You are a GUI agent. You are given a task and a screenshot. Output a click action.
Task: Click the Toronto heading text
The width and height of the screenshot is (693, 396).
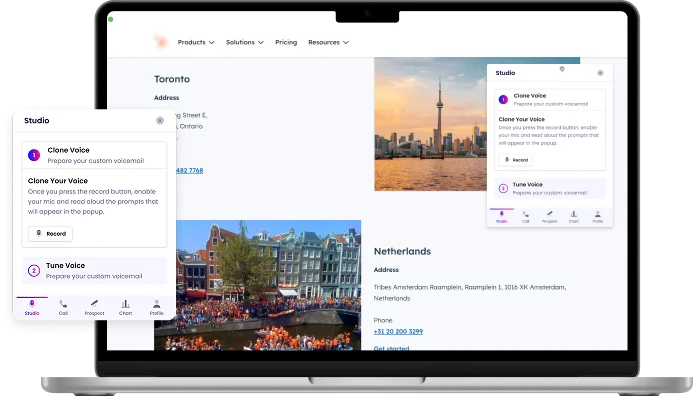click(x=172, y=79)
